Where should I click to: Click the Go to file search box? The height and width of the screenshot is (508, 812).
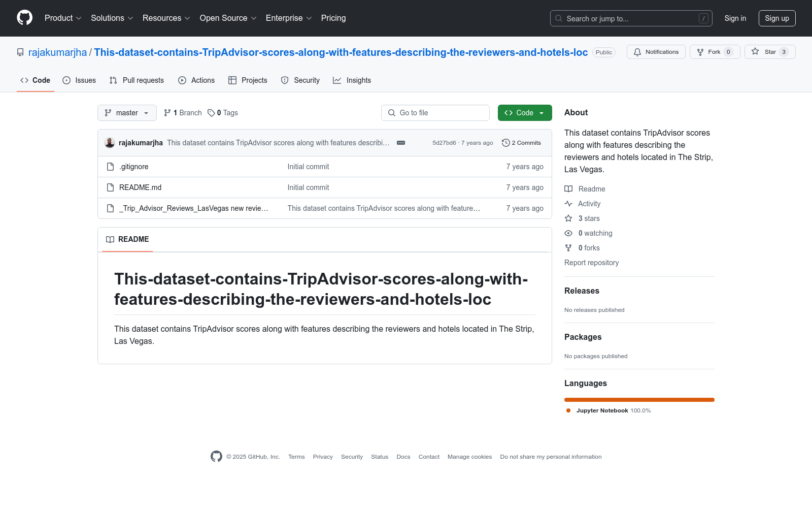tap(435, 113)
